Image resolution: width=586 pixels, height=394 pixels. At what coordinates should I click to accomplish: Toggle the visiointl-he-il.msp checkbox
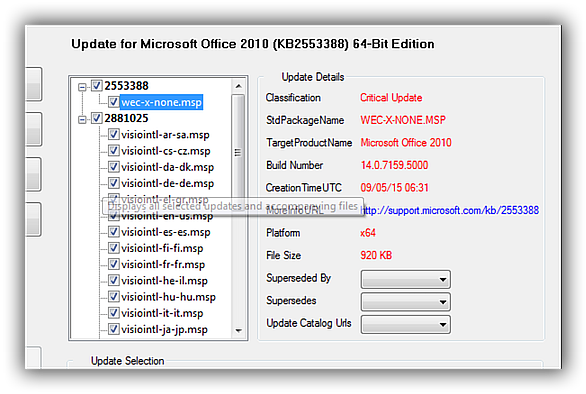114,280
